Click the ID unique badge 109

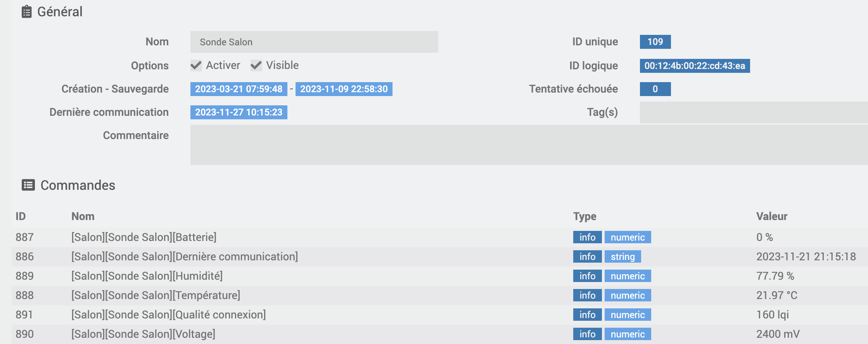coord(655,42)
